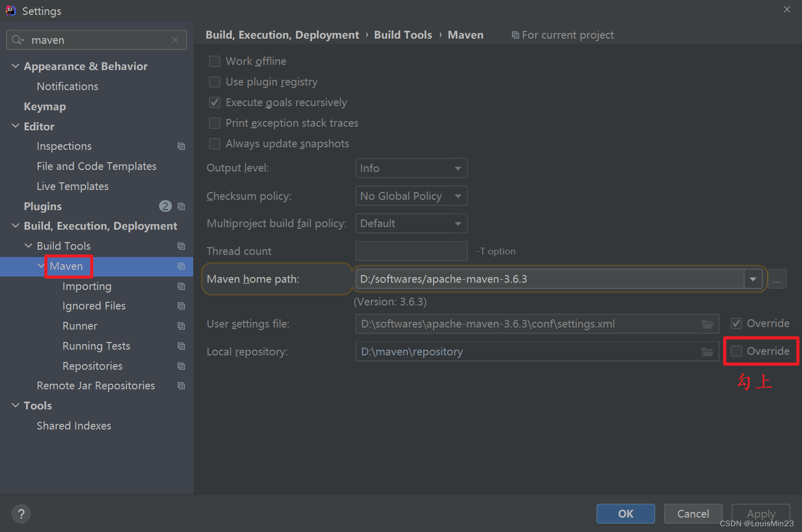Uncheck Execute goals recursively

point(214,102)
